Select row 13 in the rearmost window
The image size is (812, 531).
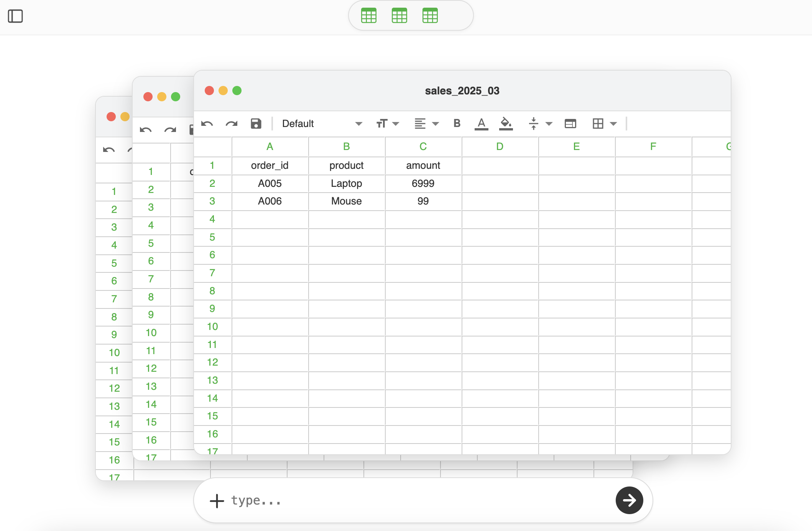point(114,406)
